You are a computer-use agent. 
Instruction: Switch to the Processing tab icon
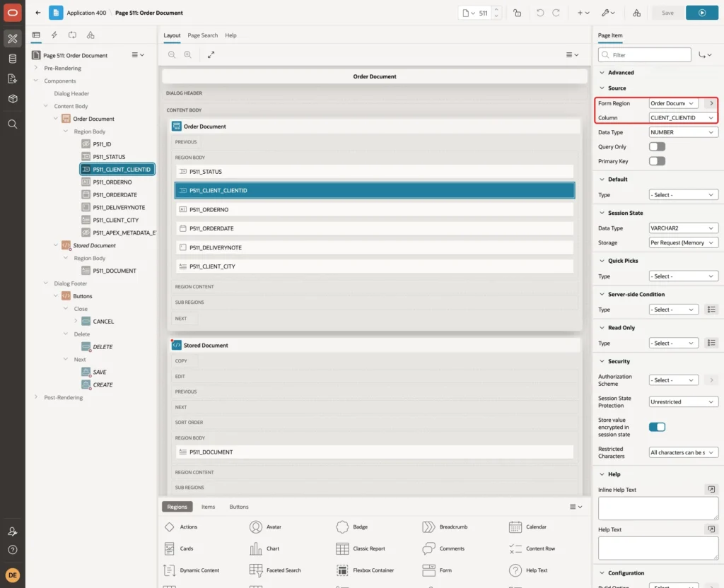point(73,35)
